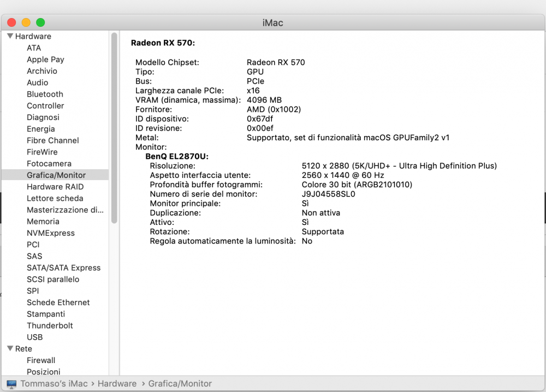Click the Rete category label
Screen dimensions: 546x392
(23, 349)
